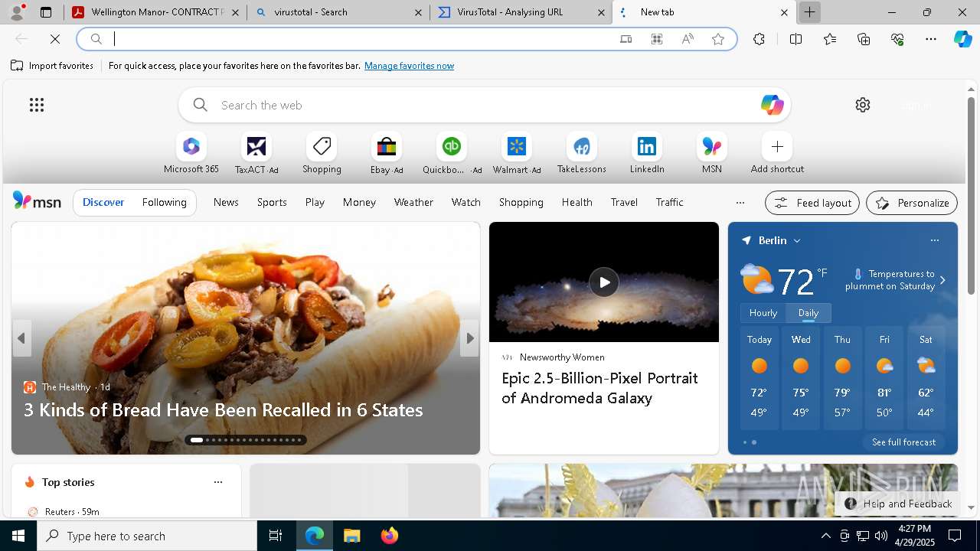Open the bread recall headline

pyautogui.click(x=223, y=410)
